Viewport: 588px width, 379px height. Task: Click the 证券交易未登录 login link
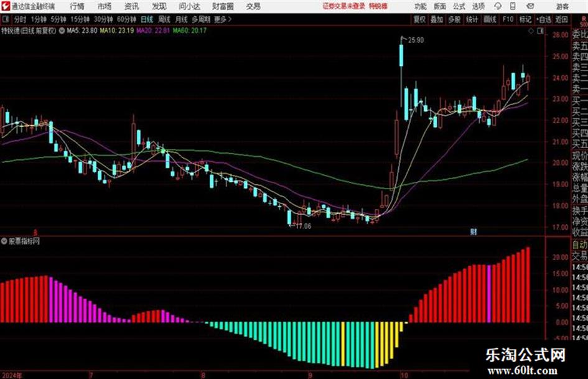344,6
